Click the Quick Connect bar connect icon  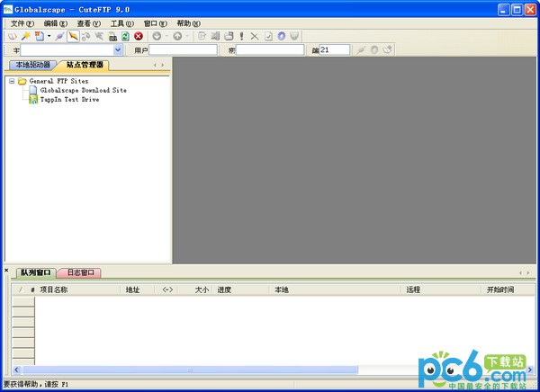361,50
